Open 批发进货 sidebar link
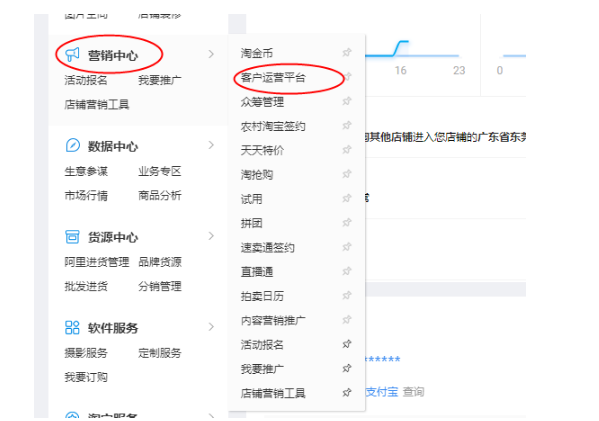 tap(86, 286)
